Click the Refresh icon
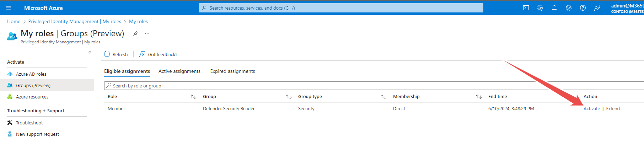Image resolution: width=644 pixels, height=150 pixels. (x=107, y=54)
